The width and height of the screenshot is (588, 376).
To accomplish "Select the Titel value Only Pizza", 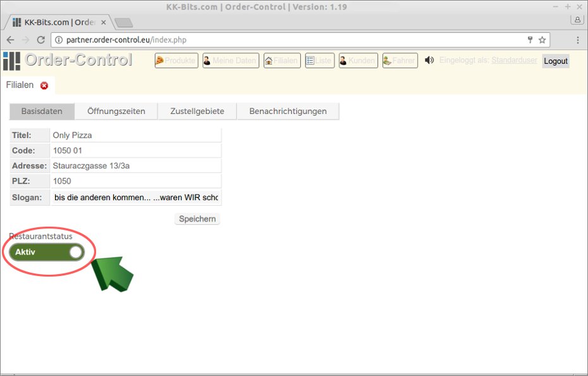I will 72,135.
